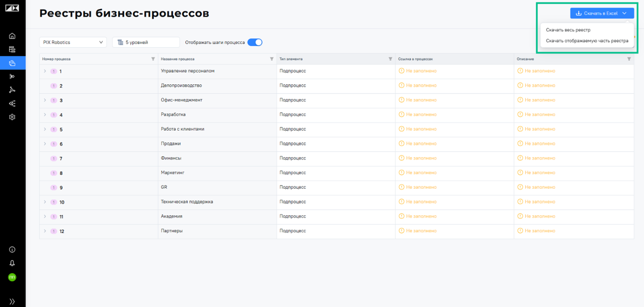
Task: Expand process 1 'Управление персоналом'
Action: (x=45, y=71)
